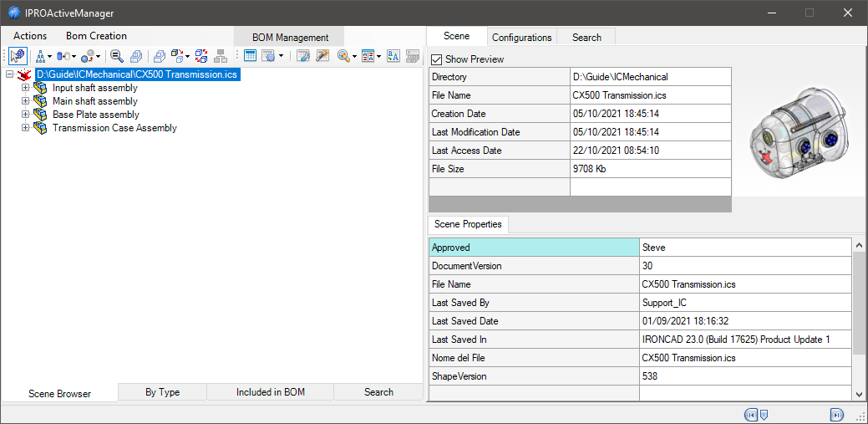Click the boxes with red arrows icon
Viewport: 868px width, 424px height.
tap(201, 55)
